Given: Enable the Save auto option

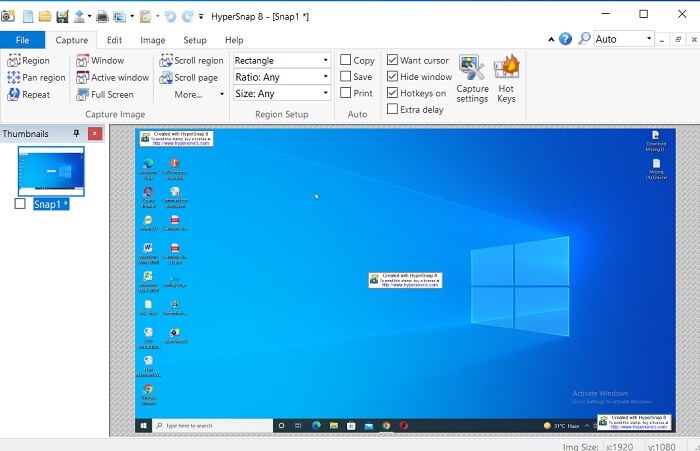Looking at the screenshot, I should pyautogui.click(x=346, y=76).
